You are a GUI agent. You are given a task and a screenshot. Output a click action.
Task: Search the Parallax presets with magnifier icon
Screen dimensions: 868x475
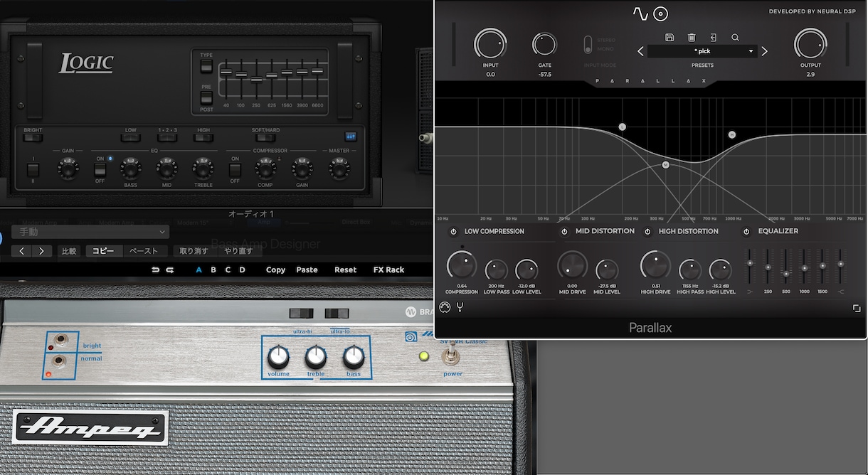735,38
